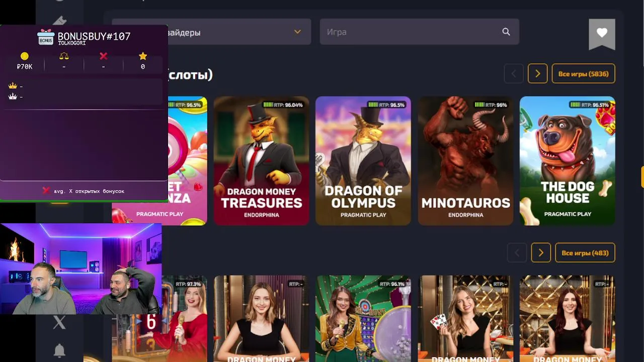Image resolution: width=644 pixels, height=362 pixels.
Task: Click the webcam stream overlay
Action: 80,268
